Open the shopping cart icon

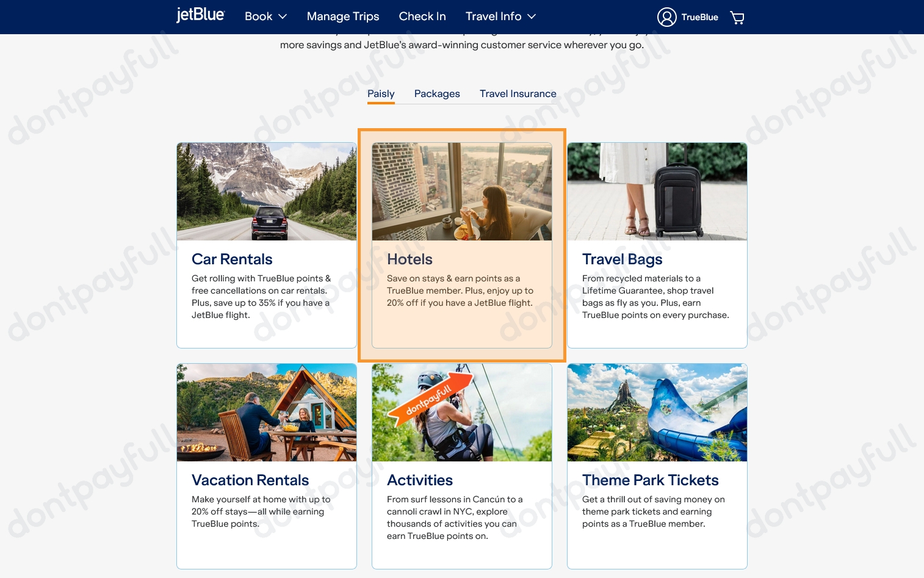tap(737, 17)
